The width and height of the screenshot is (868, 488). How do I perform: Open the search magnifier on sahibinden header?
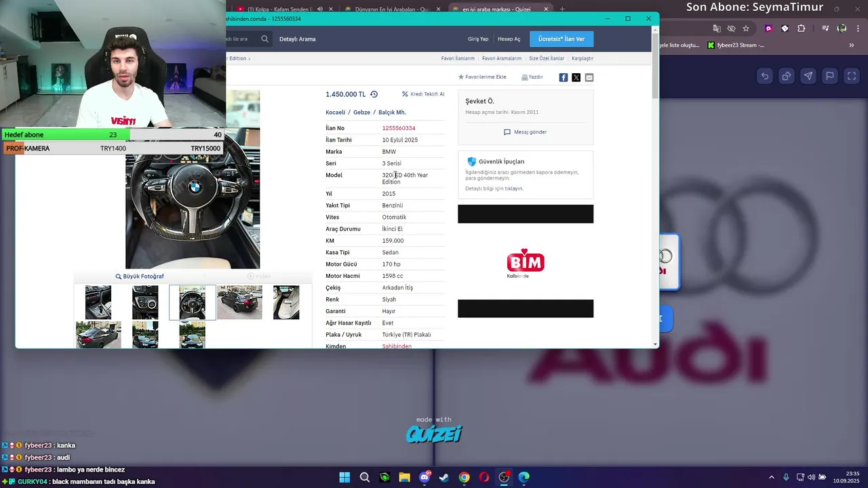(x=265, y=39)
